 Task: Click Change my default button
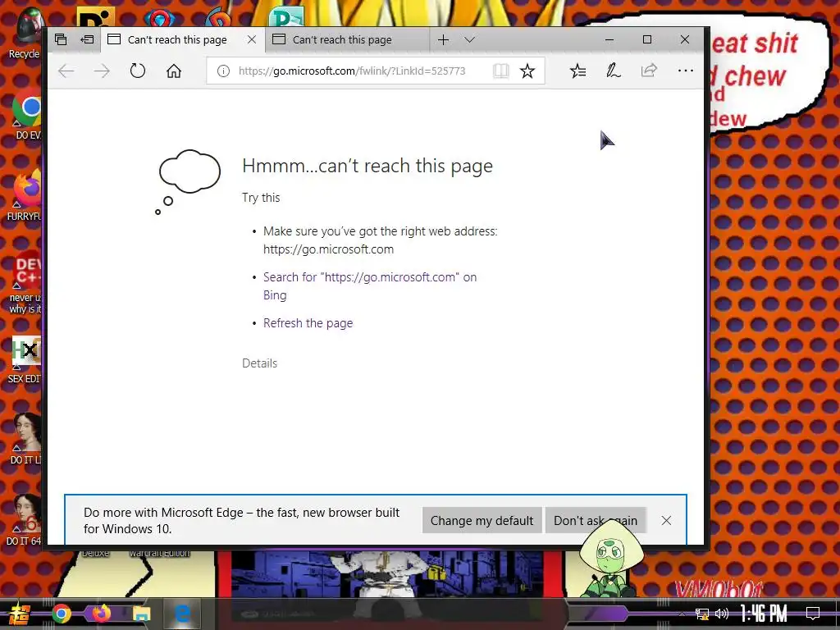click(482, 521)
